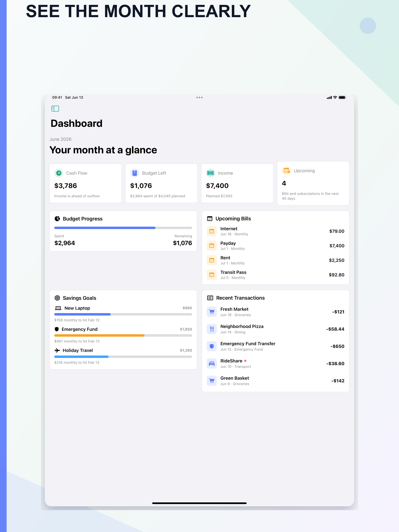
Task: Select the Transit Pass name
Action: (233, 272)
